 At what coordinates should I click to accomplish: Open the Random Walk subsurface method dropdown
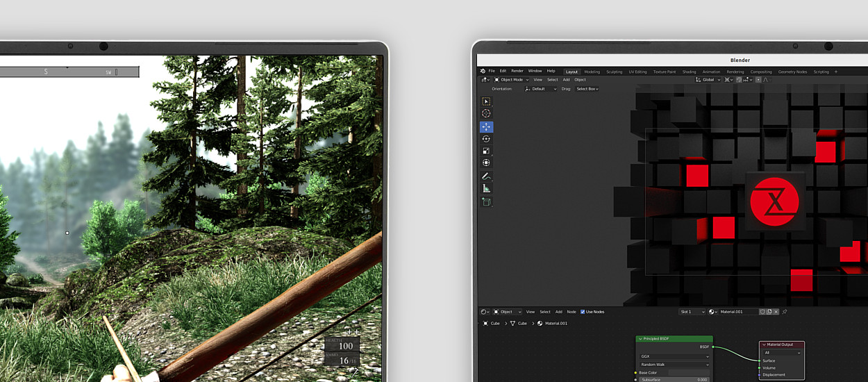tap(675, 365)
